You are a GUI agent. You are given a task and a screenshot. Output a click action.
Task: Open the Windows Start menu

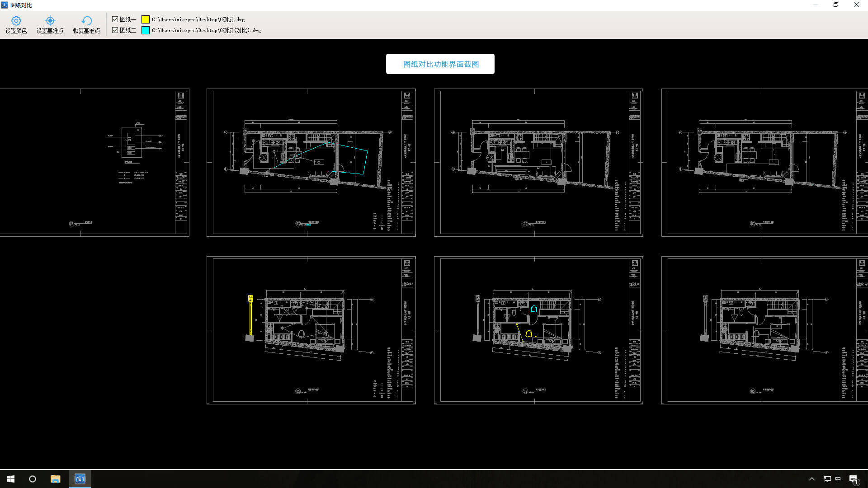coord(11,479)
